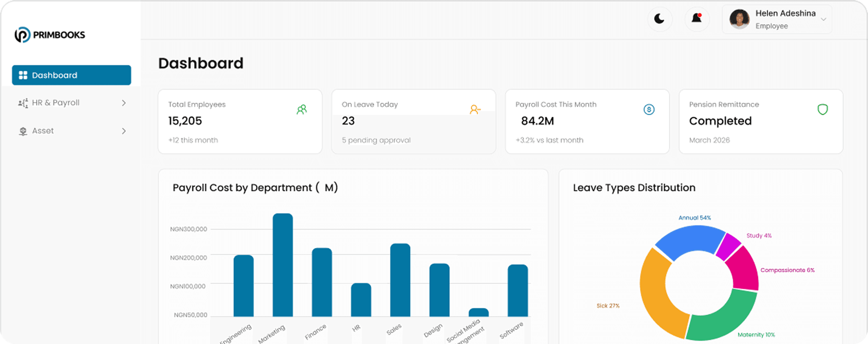Screen dimensions: 868x344
Task: Expand HR & Payroll chevron
Action: tap(124, 103)
